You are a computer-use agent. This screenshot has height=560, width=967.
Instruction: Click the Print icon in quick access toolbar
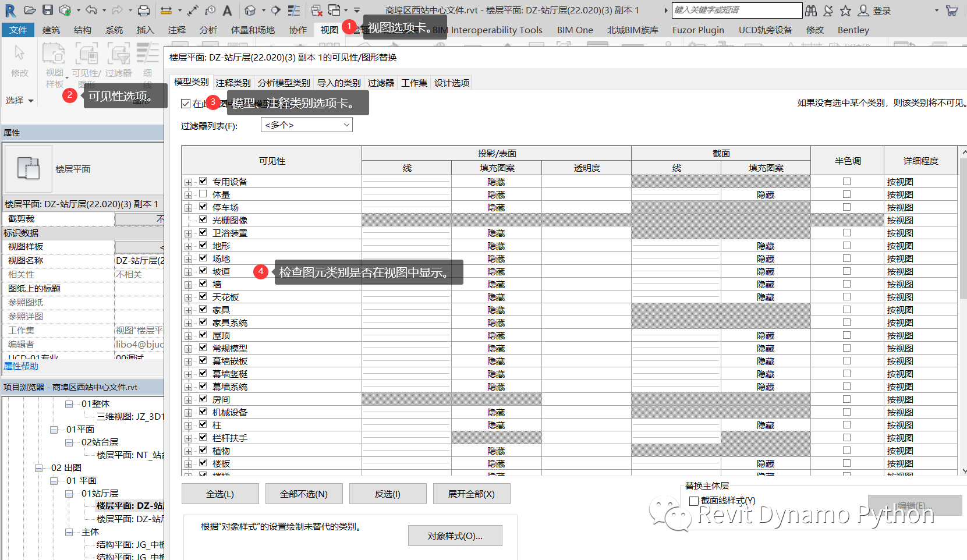(144, 10)
